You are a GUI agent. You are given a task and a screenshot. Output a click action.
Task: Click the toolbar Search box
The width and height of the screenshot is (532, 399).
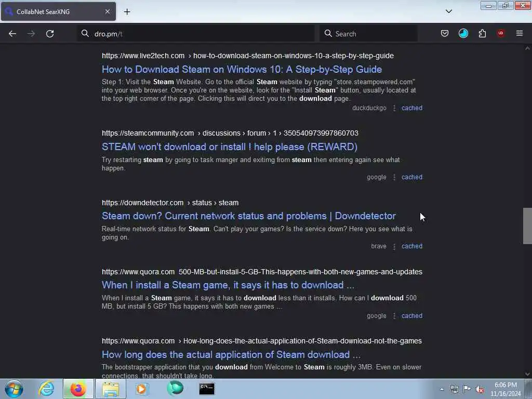pos(368,34)
